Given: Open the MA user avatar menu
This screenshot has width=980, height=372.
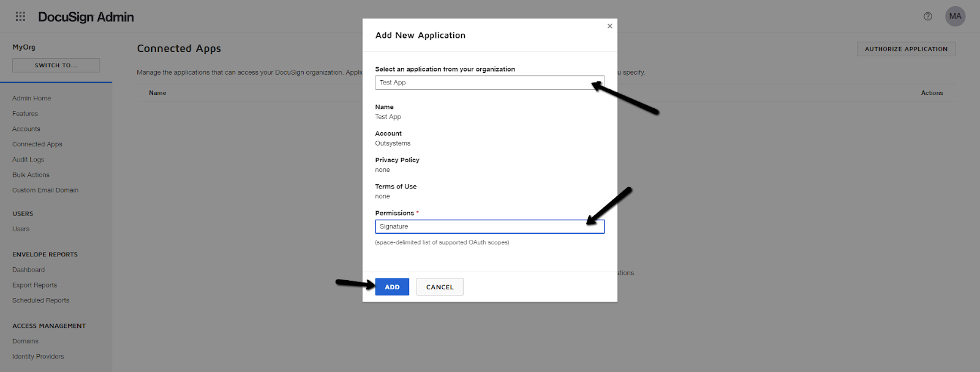Looking at the screenshot, I should [x=955, y=17].
